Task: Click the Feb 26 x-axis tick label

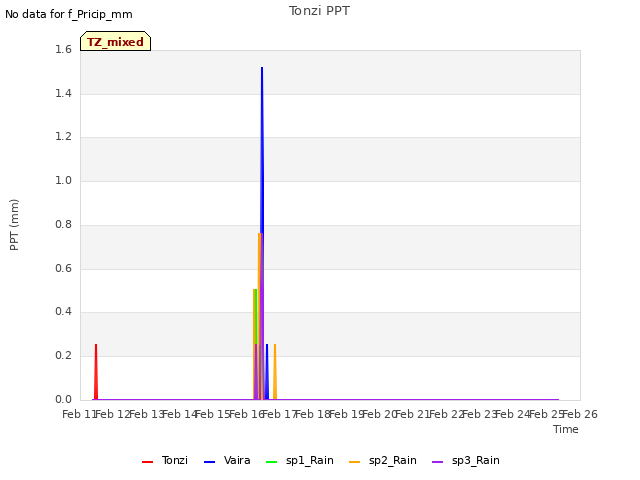Action: pyautogui.click(x=580, y=415)
